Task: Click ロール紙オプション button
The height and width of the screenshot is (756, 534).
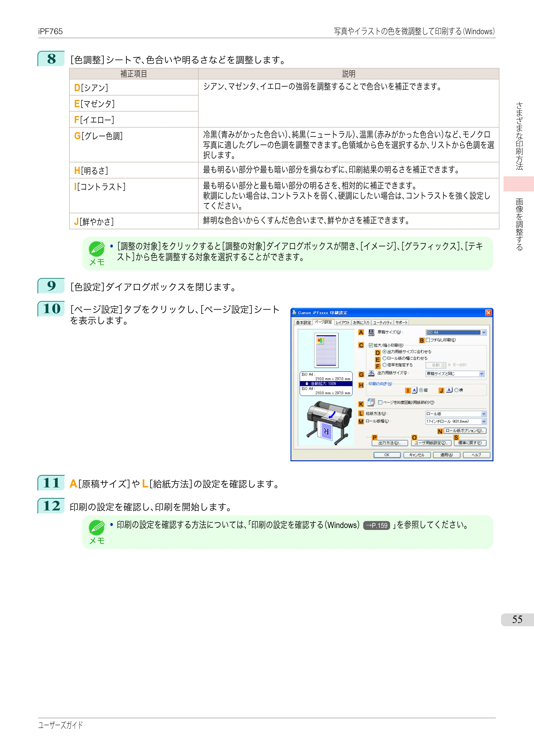Action: tap(465, 431)
